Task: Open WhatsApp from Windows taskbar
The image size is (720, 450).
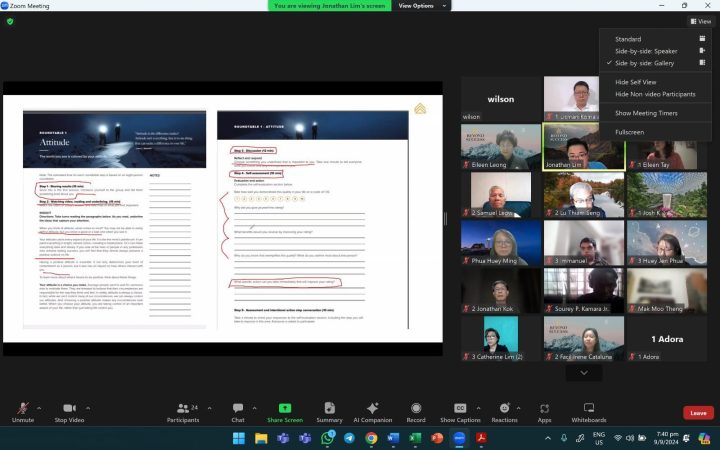Action: pyautogui.click(x=326, y=438)
